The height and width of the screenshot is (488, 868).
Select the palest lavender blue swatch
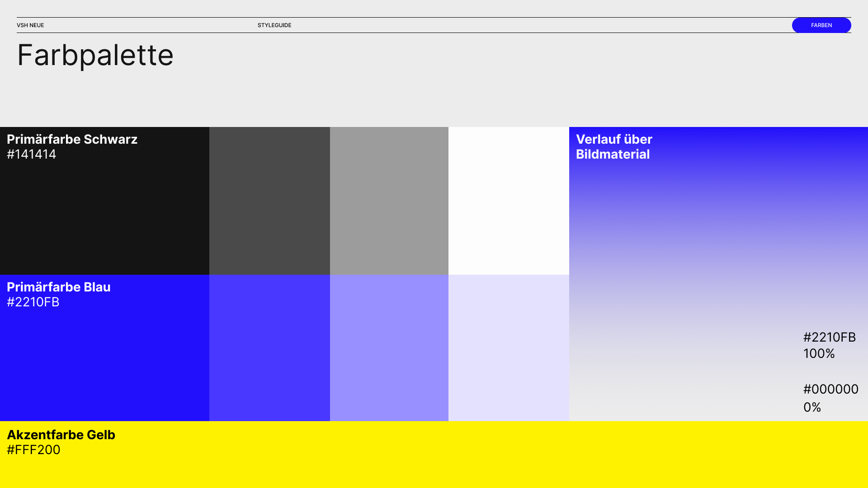(x=509, y=348)
